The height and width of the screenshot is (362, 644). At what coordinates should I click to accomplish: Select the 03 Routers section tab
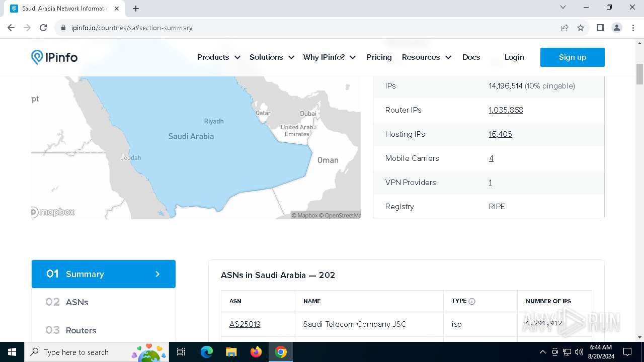(x=104, y=330)
